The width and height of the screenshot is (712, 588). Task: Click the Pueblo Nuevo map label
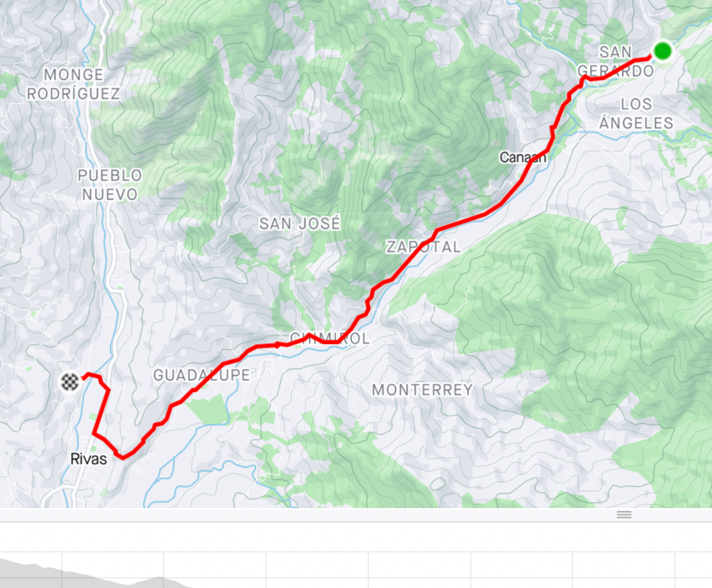110,184
